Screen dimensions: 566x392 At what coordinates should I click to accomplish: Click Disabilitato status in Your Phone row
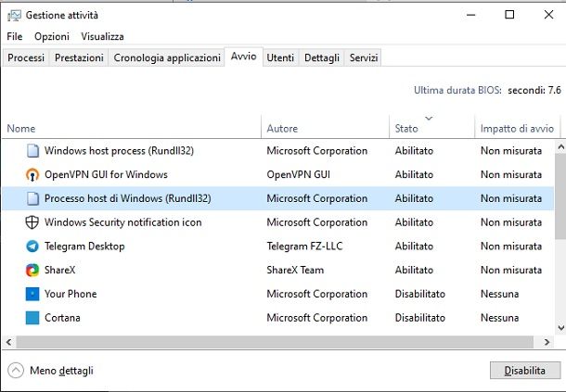click(x=420, y=294)
